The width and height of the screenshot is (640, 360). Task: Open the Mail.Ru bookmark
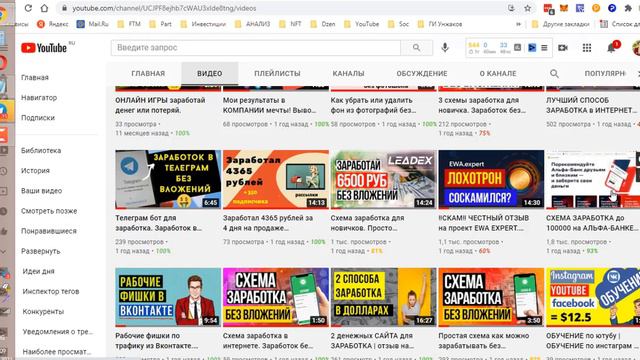pyautogui.click(x=93, y=24)
